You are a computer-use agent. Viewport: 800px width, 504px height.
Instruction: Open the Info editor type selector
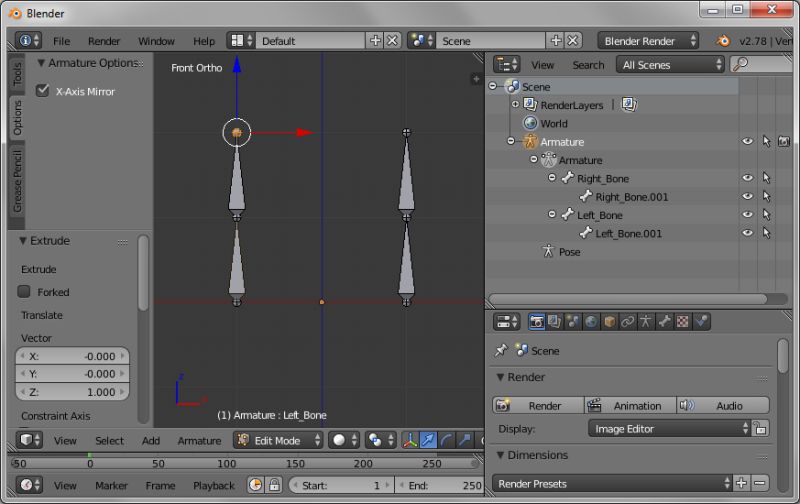28,41
